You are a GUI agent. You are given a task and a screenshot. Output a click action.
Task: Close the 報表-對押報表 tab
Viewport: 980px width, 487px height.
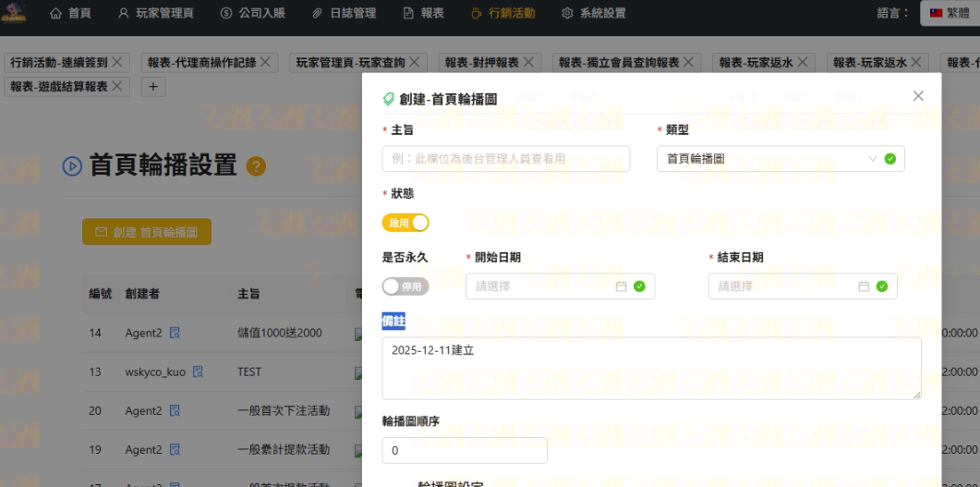pos(526,62)
